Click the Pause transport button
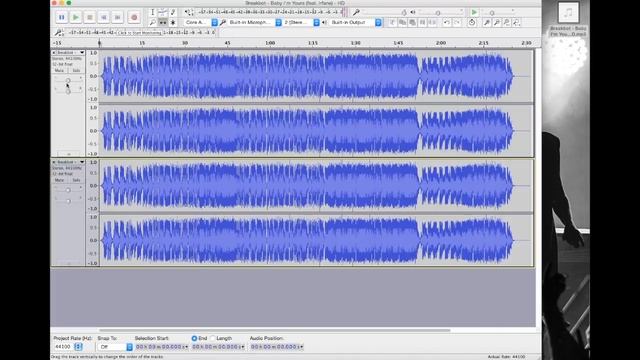 (62, 17)
